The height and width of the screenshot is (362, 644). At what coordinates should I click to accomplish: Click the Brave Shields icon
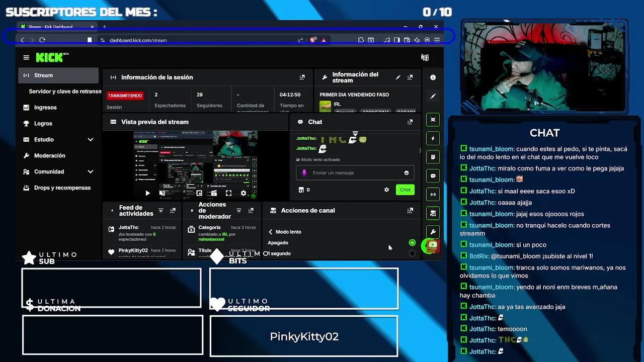[x=313, y=40]
